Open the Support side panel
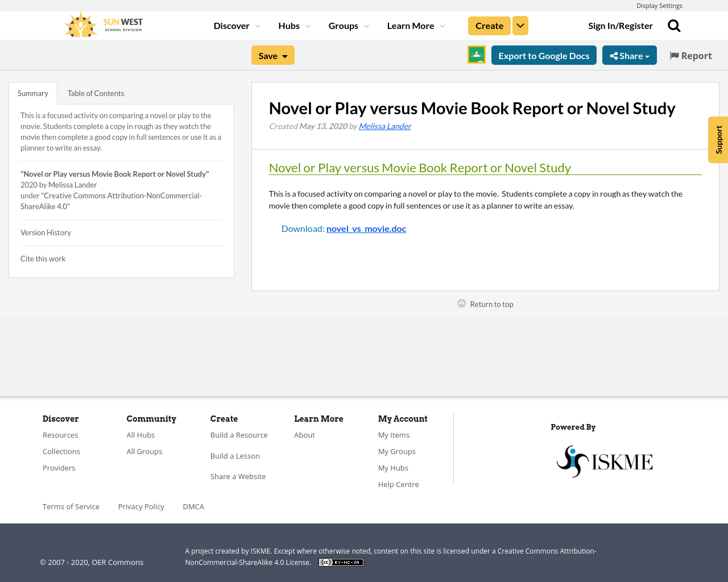Image resolution: width=728 pixels, height=582 pixels. point(717,139)
